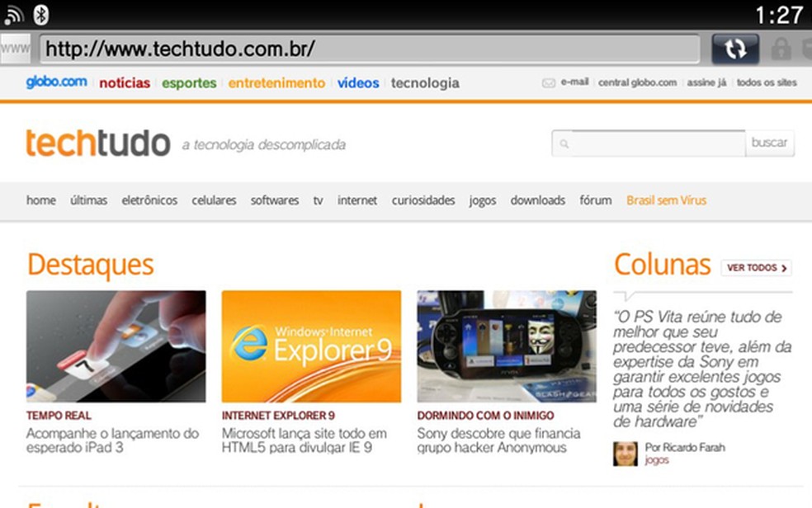Open the iPad fingers thumbnail

(116, 346)
